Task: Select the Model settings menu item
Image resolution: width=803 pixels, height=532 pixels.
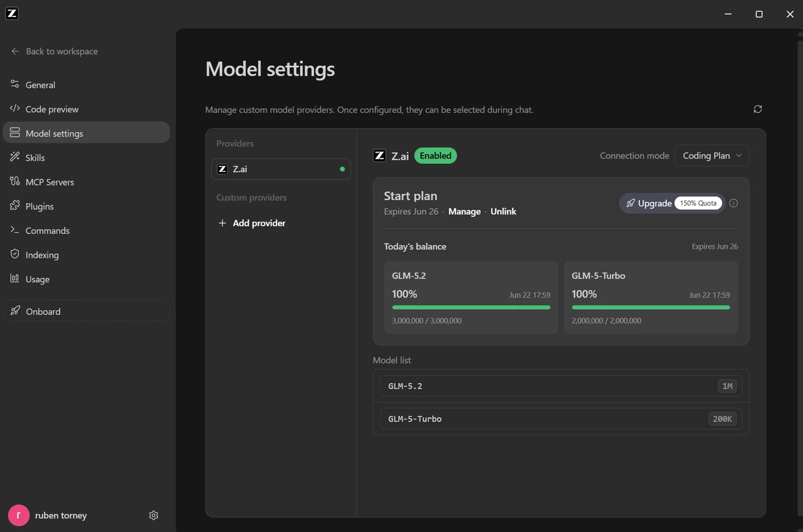Action: coord(86,133)
